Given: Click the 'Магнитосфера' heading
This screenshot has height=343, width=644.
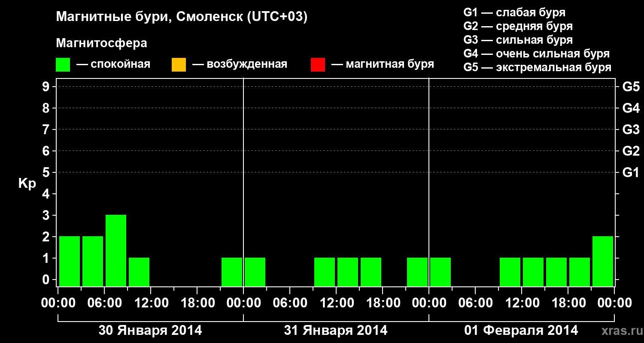Looking at the screenshot, I should 101,43.
